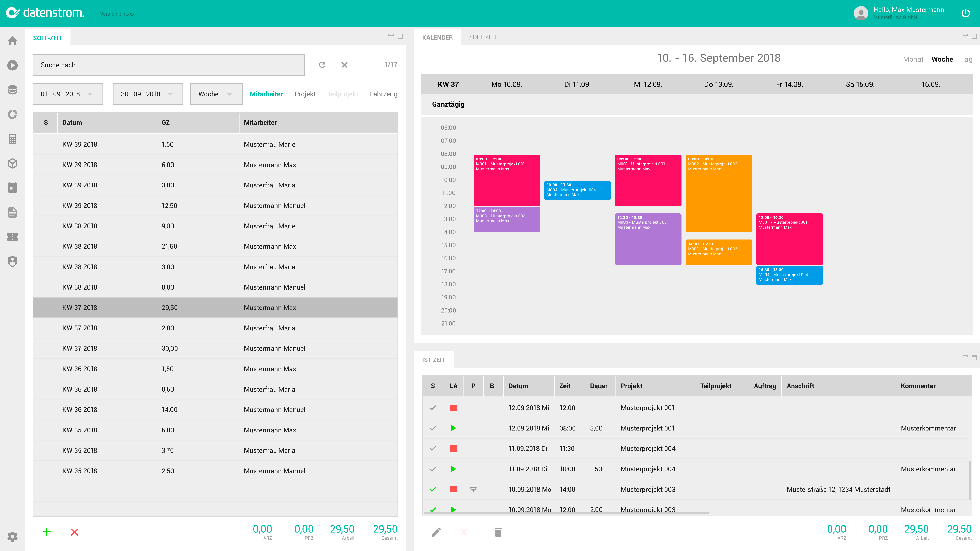This screenshot has width=980, height=551.
Task: Click the Suche nach search field
Action: pyautogui.click(x=168, y=65)
